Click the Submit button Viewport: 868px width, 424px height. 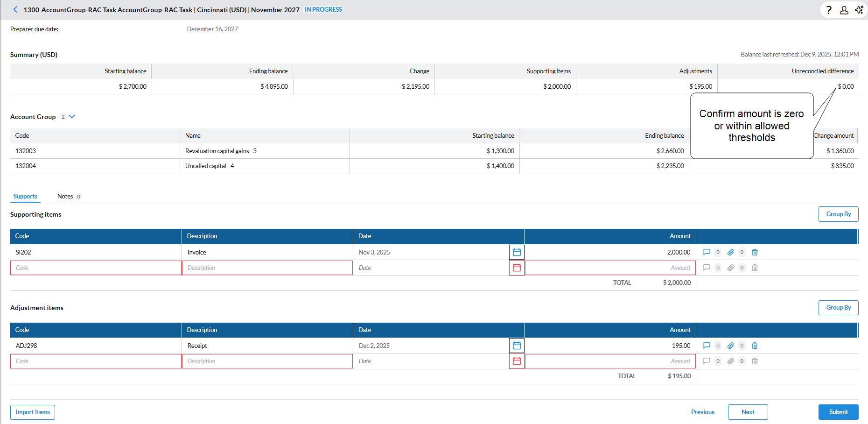pyautogui.click(x=838, y=412)
